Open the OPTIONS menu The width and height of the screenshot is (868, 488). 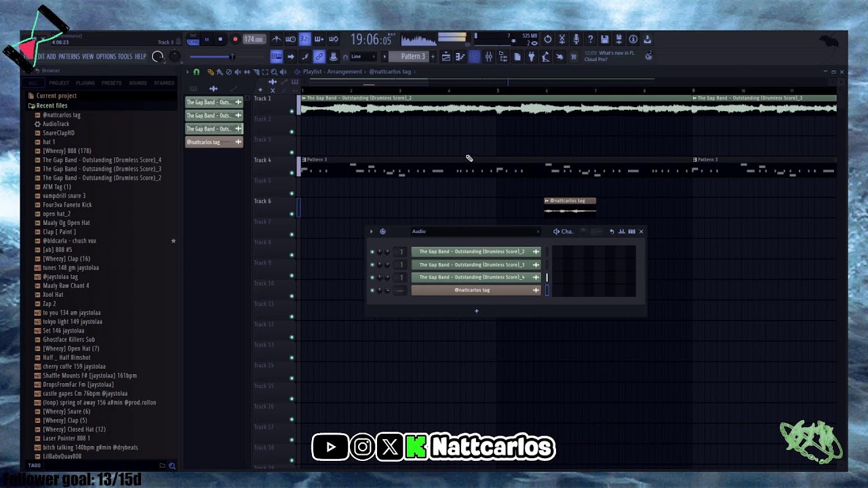[x=106, y=57]
